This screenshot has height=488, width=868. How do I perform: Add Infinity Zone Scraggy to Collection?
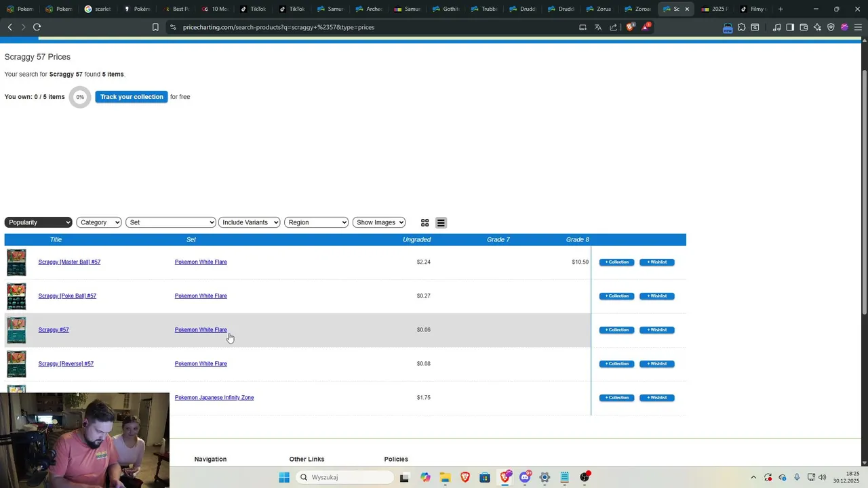(617, 398)
